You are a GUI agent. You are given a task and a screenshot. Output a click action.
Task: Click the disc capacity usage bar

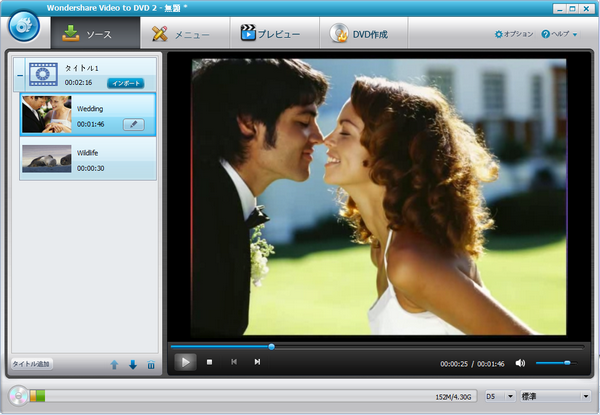[253, 396]
